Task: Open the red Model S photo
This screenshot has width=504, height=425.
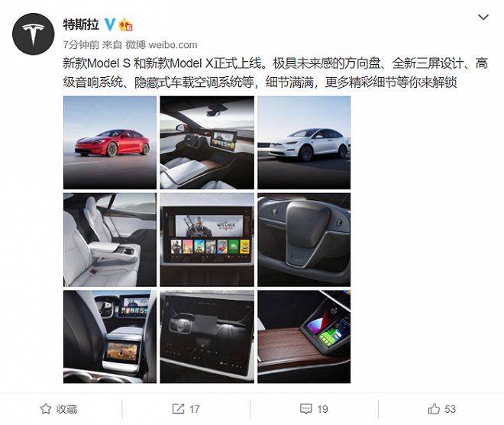Action: point(110,143)
